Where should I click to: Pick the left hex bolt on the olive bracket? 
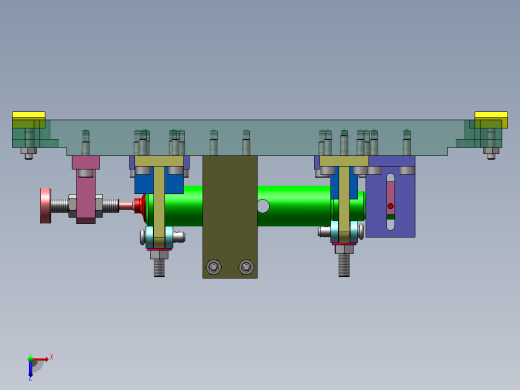click(x=214, y=267)
